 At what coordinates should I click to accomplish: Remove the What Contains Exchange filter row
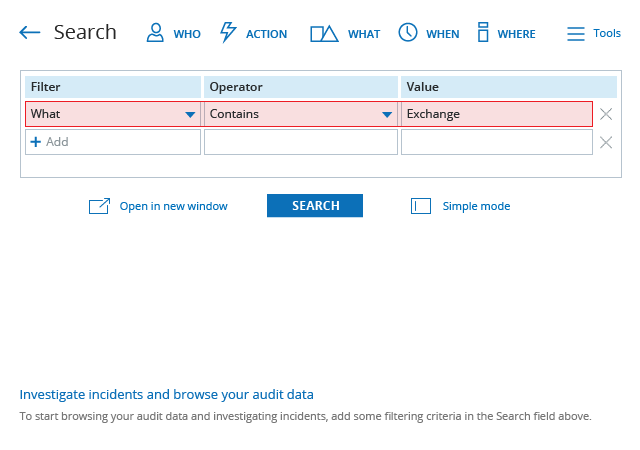tap(606, 114)
